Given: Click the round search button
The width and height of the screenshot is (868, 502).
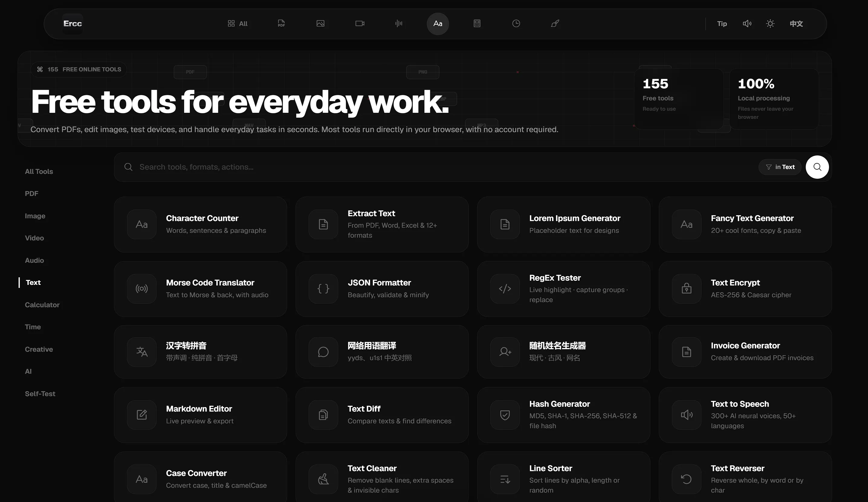Looking at the screenshot, I should (817, 167).
